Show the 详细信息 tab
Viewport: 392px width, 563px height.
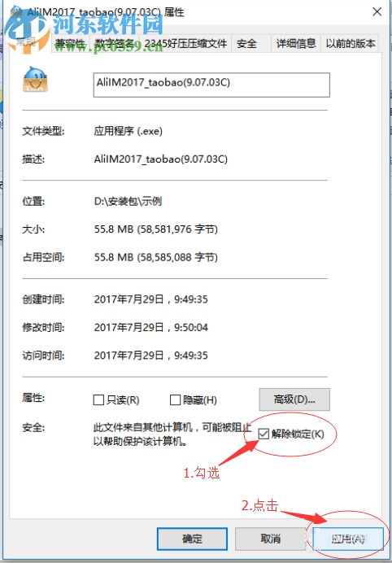[296, 44]
